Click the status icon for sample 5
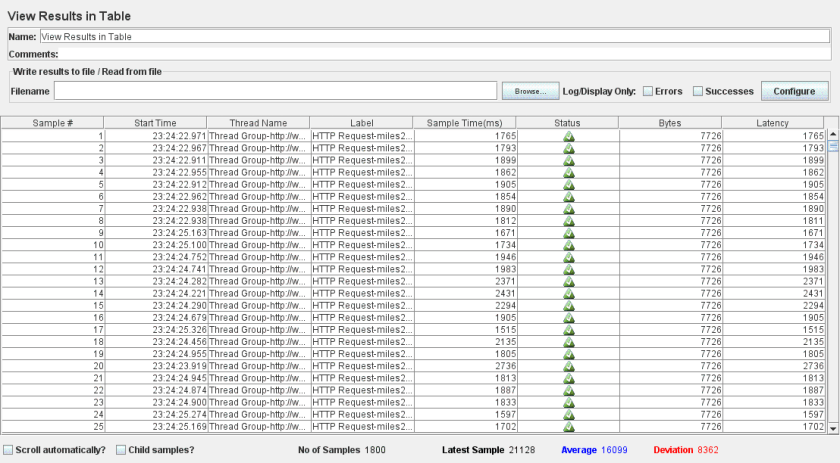This screenshot has height=463, width=840. click(568, 184)
